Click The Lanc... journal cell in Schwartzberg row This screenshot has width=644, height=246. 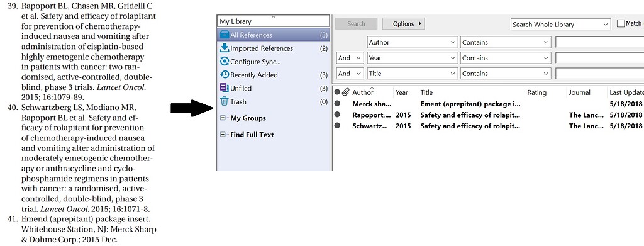pos(587,126)
